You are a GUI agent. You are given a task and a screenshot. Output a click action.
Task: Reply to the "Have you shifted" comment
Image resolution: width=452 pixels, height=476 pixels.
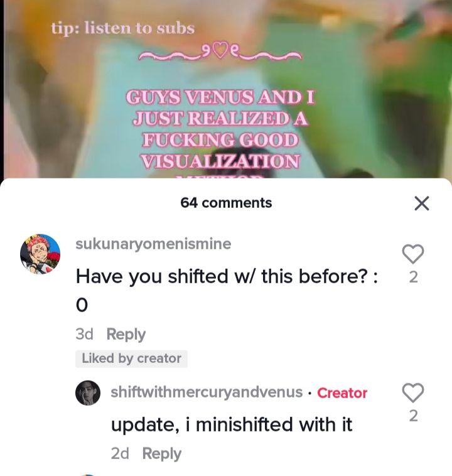pyautogui.click(x=126, y=334)
